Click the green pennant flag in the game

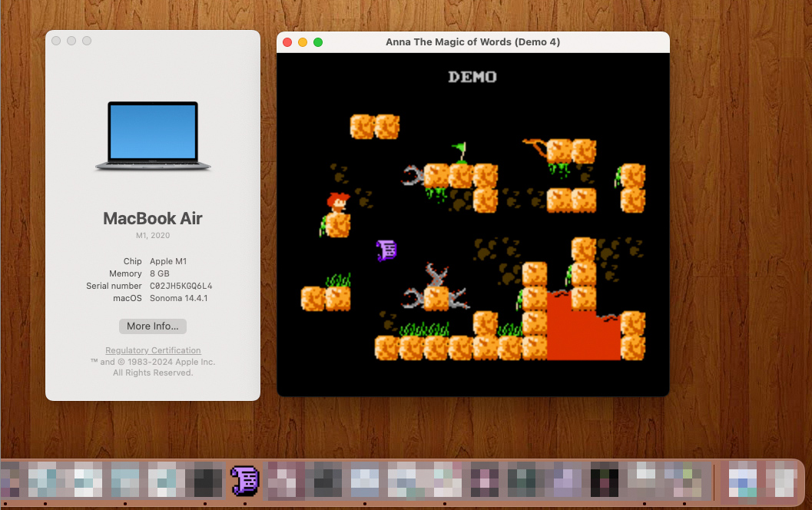[x=460, y=153]
